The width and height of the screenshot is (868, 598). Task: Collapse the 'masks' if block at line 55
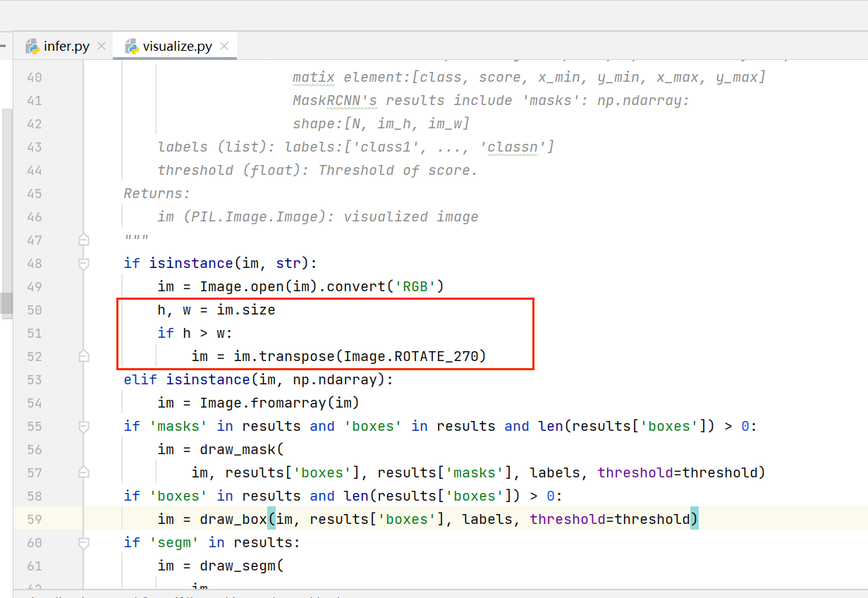84,426
